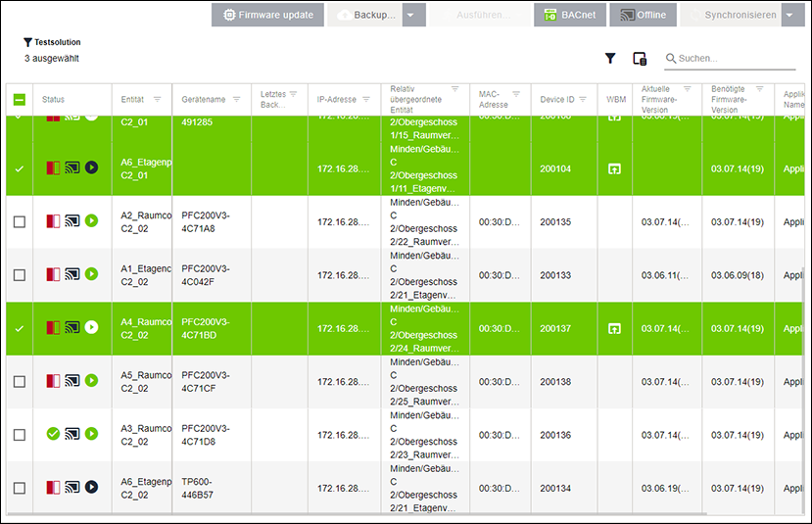Click dark play icon in TP600-446B57 row
Screen dimensions: 812x524
tap(91, 487)
